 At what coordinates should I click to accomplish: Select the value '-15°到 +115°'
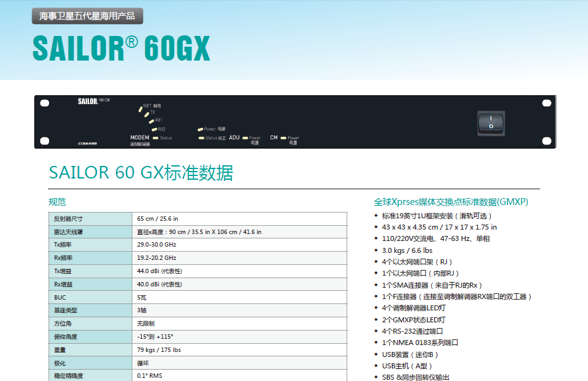click(x=155, y=337)
